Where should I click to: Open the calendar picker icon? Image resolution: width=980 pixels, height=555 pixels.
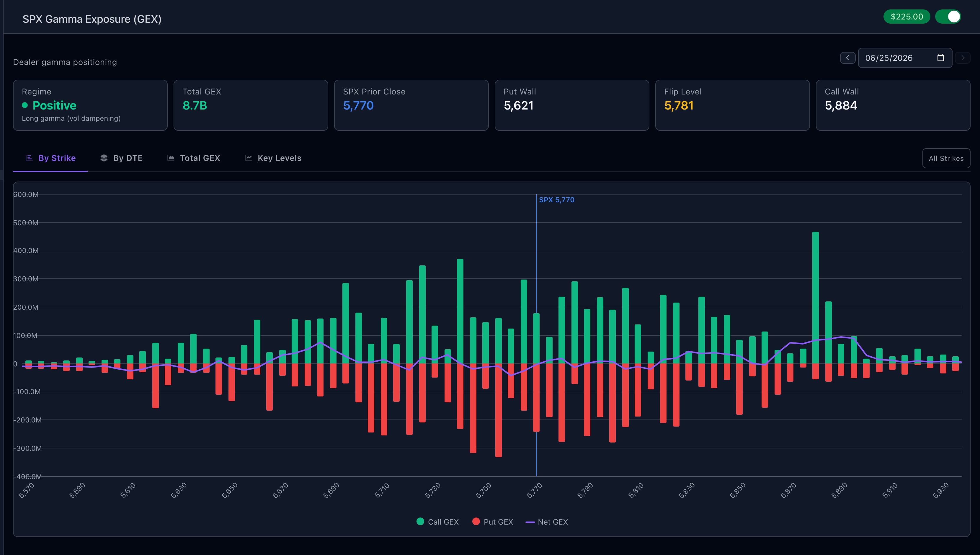(x=940, y=58)
